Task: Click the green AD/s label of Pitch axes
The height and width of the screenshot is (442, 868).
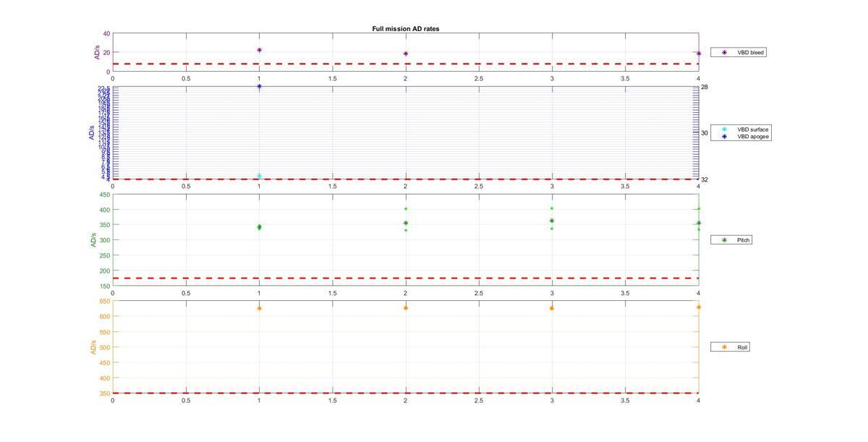Action: click(x=93, y=239)
